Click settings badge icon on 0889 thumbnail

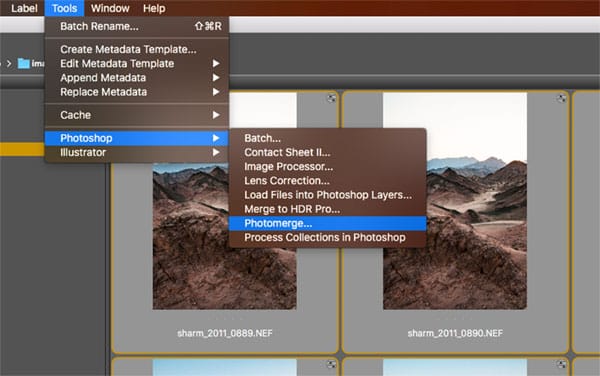click(x=331, y=98)
